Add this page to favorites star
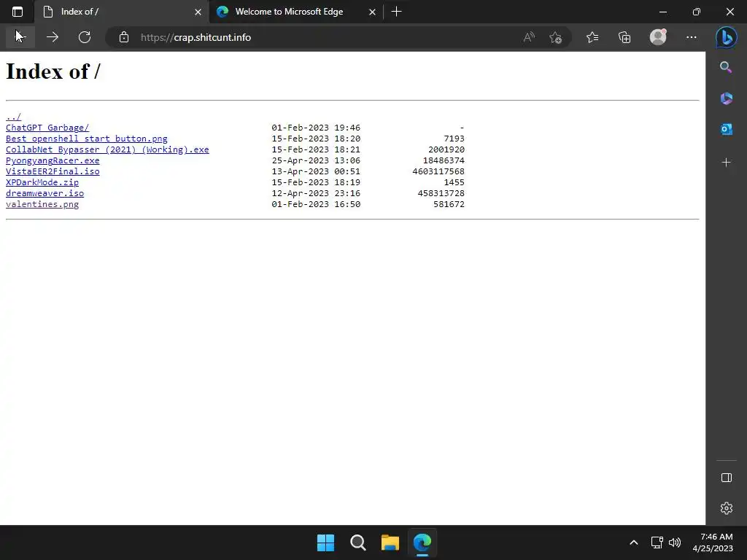Viewport: 747px width, 560px height. coord(555,37)
